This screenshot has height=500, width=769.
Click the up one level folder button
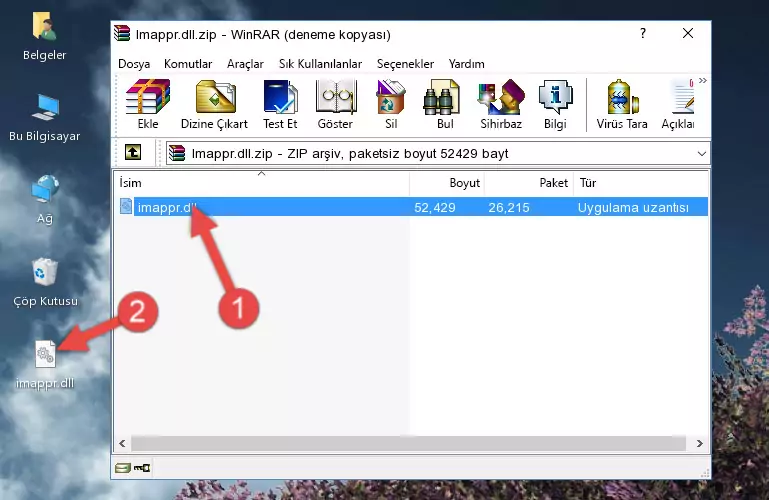coord(133,152)
